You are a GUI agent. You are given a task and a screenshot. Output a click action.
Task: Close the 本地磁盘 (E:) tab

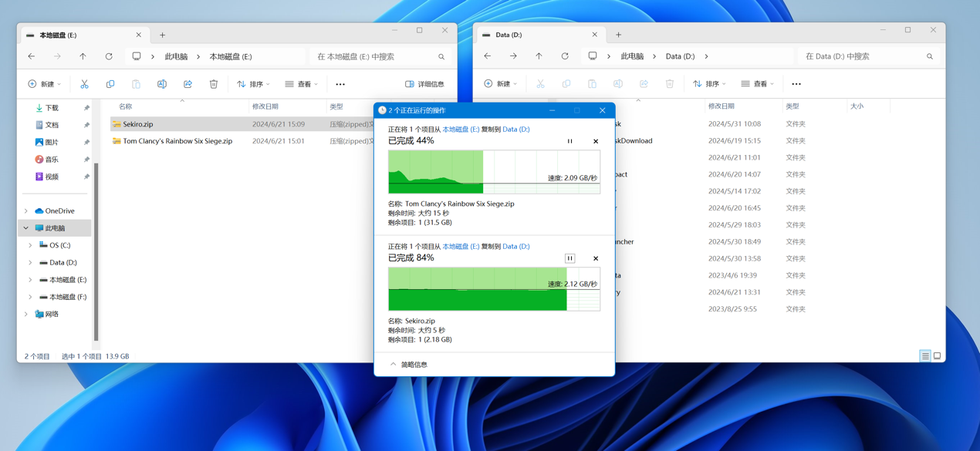(139, 35)
